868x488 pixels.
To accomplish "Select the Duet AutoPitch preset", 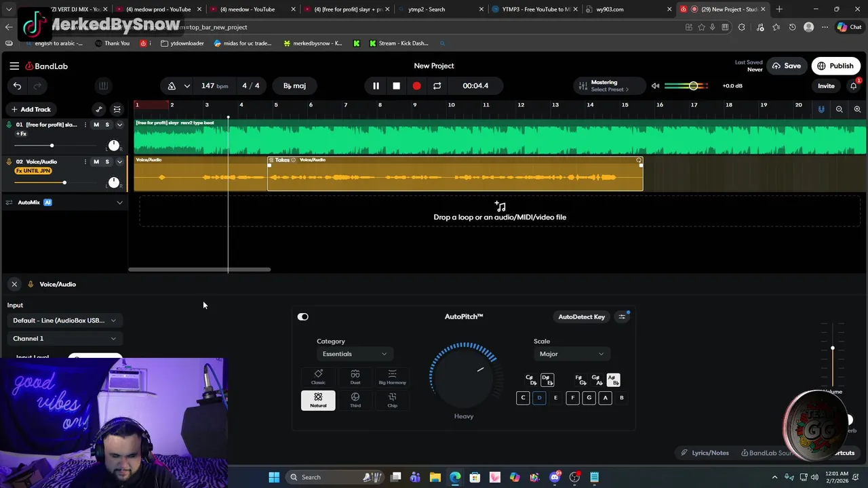I will (x=355, y=378).
